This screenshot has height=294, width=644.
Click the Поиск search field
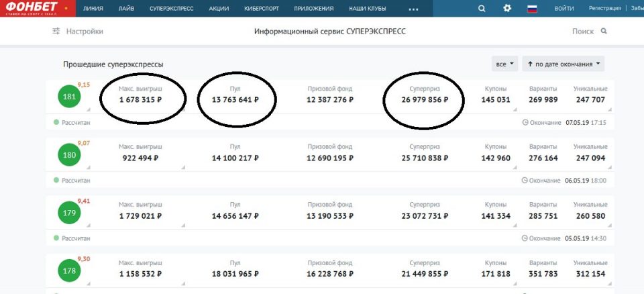click(583, 32)
